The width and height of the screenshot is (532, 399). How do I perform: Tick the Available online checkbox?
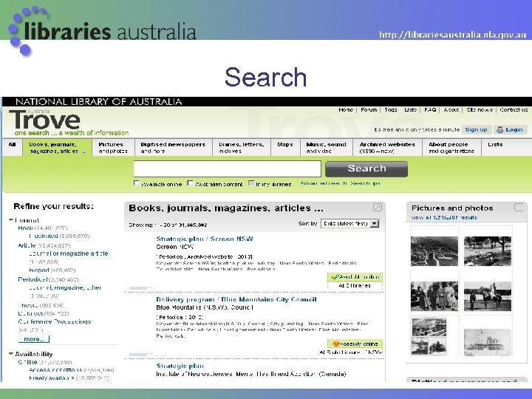137,183
